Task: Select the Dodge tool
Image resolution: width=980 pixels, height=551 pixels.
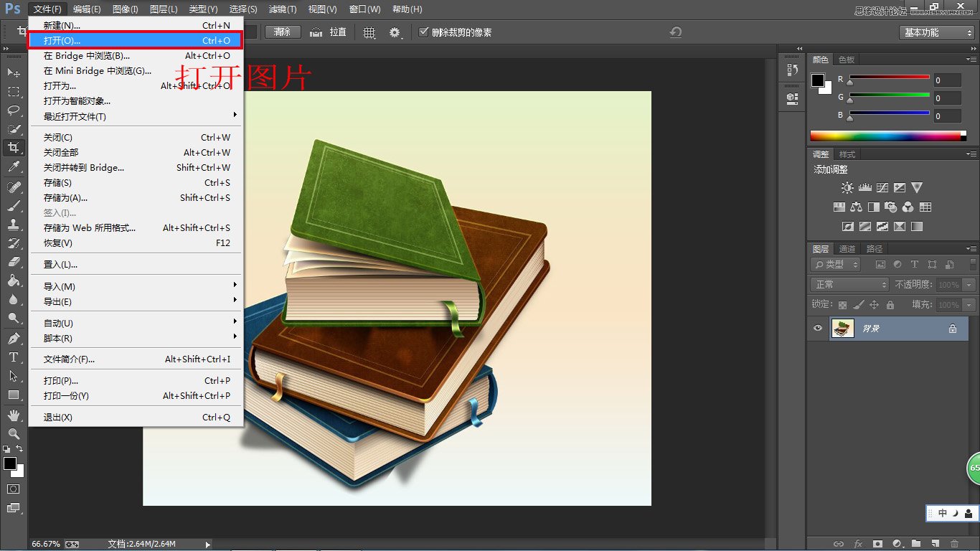Action: coord(14,318)
